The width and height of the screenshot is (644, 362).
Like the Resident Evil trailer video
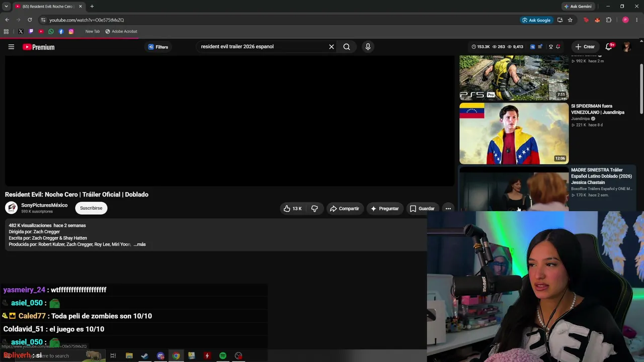pyautogui.click(x=292, y=209)
